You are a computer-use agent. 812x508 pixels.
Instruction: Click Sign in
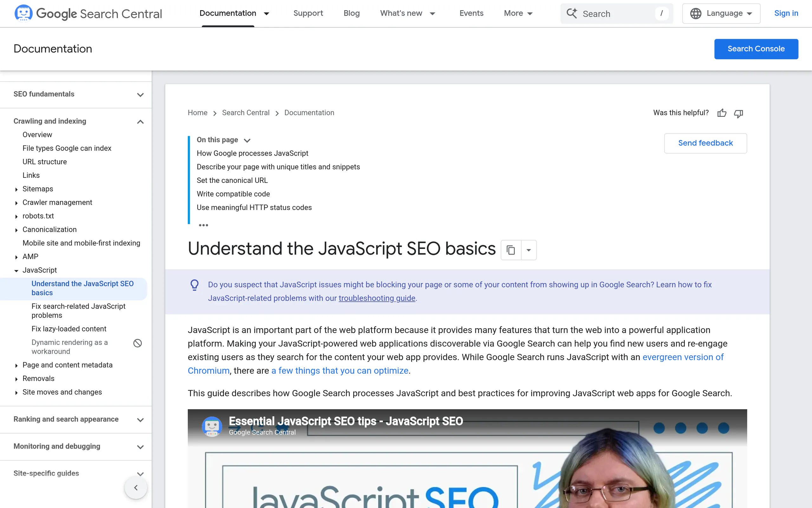(786, 13)
